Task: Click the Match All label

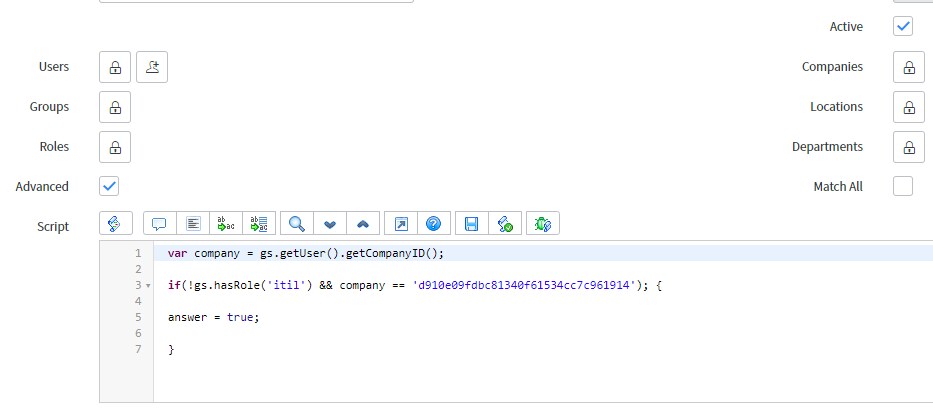Action: click(838, 187)
